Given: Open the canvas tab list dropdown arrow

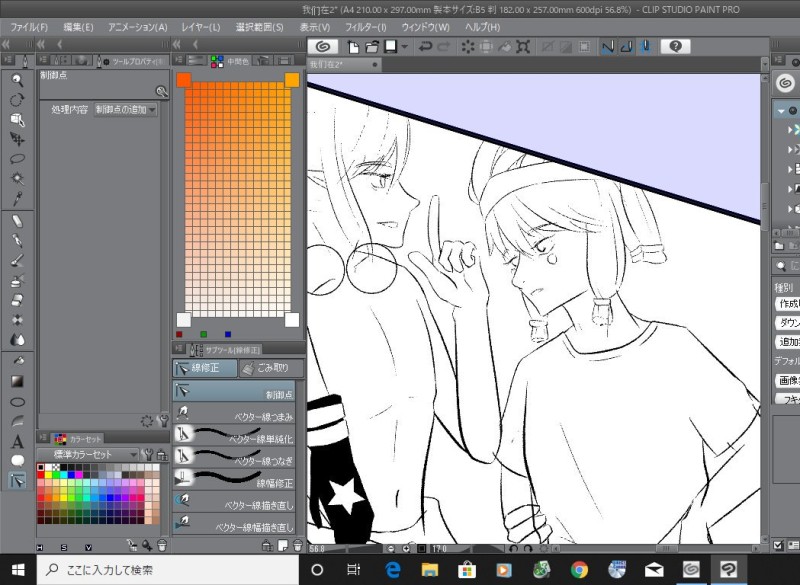Looking at the screenshot, I should tap(764, 64).
